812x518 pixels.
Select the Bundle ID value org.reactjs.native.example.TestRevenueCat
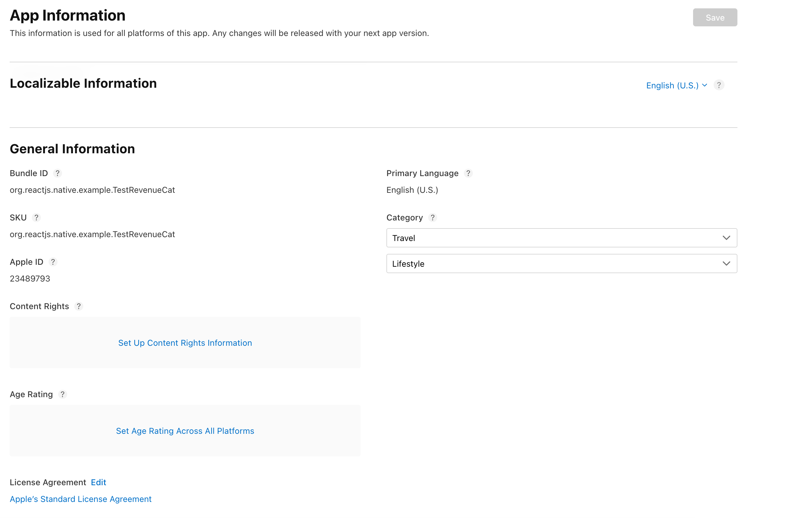point(92,190)
